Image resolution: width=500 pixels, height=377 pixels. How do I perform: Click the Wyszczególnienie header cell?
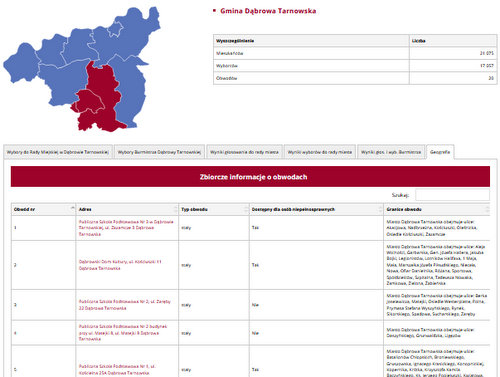[x=311, y=41]
